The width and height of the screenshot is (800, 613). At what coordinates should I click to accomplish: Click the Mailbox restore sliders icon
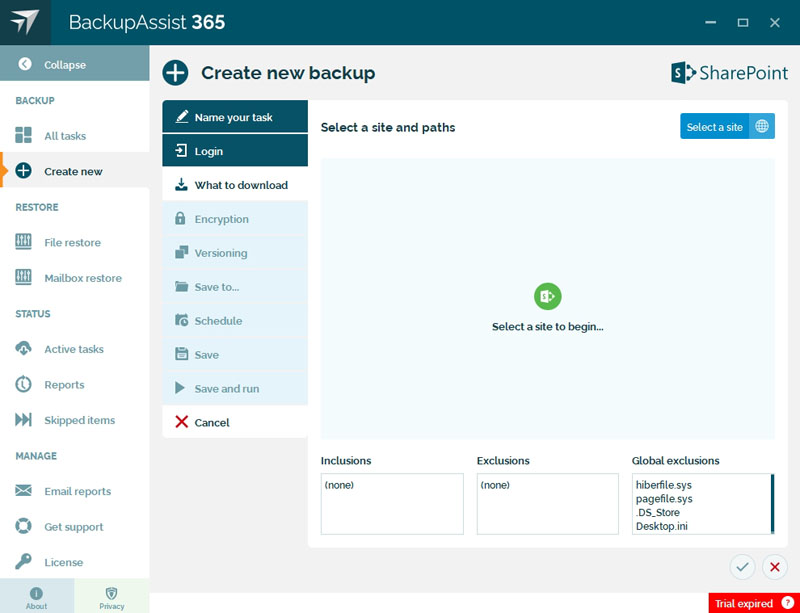[x=23, y=277]
